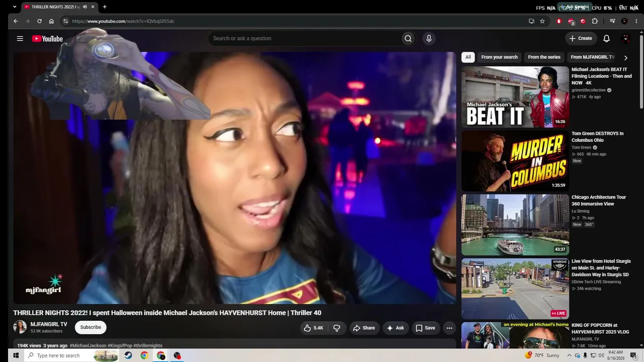Open the Chrome profile avatar
644x362 pixels.
point(624,21)
